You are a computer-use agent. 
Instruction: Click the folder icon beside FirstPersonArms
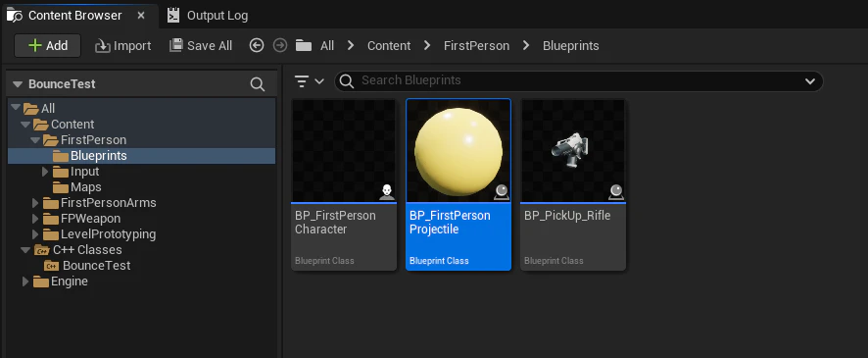click(x=50, y=203)
